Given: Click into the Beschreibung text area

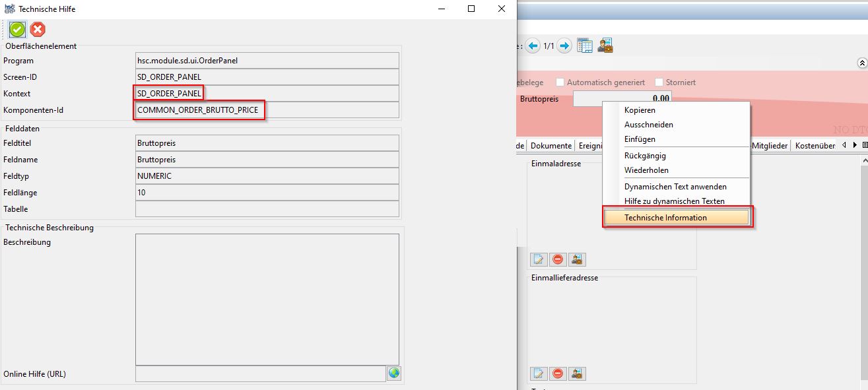Looking at the screenshot, I should (267, 299).
